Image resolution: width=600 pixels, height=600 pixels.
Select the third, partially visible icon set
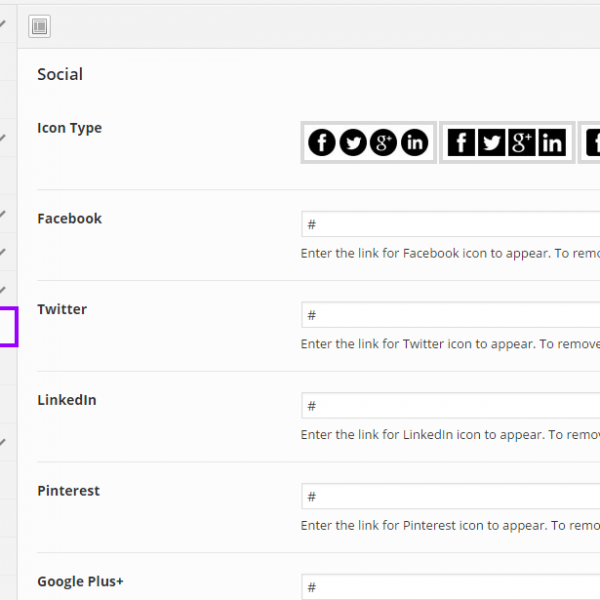pos(591,143)
